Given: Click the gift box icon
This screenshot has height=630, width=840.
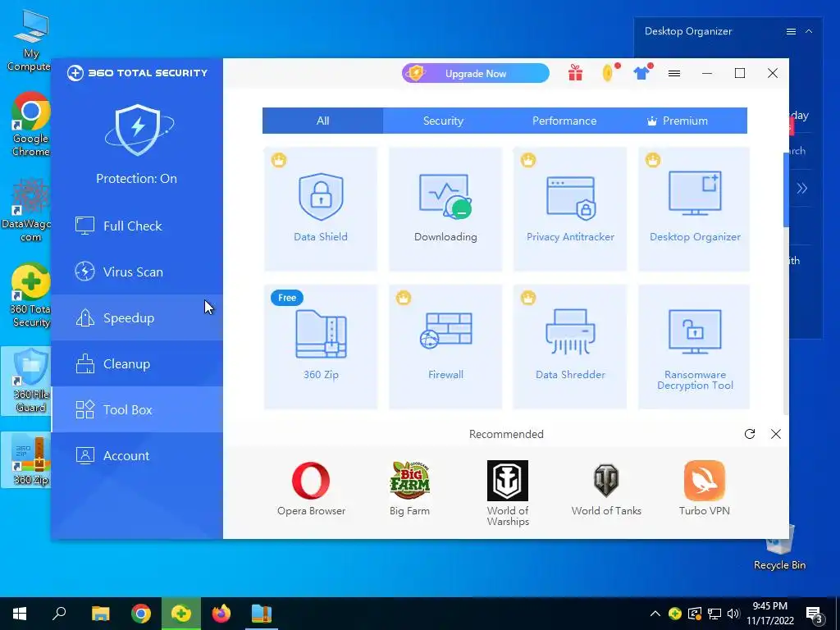Looking at the screenshot, I should click(575, 73).
